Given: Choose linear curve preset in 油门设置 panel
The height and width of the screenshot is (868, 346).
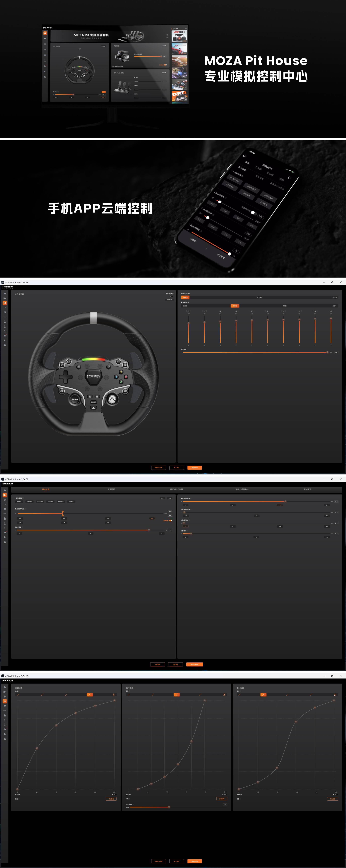Looking at the screenshot, I should [239, 695].
